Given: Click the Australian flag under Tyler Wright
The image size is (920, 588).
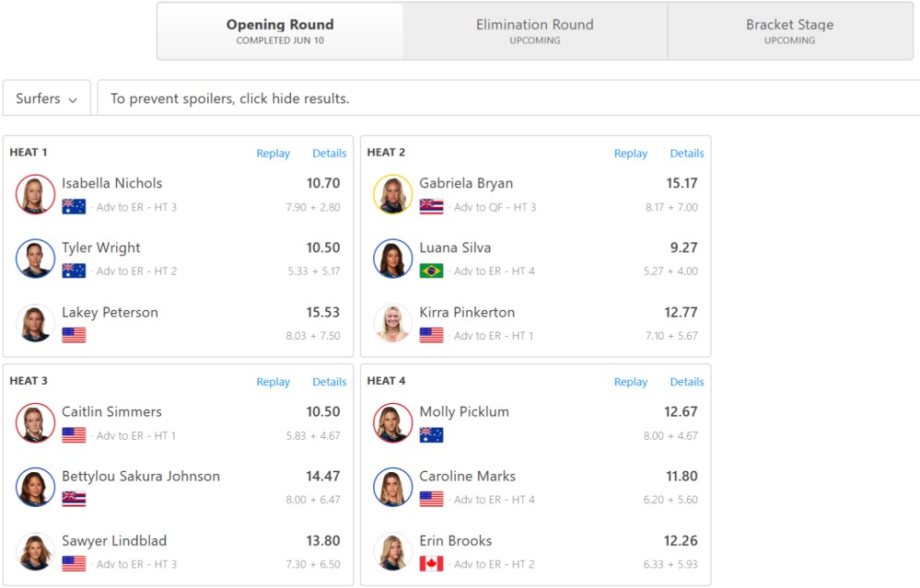Looking at the screenshot, I should [x=74, y=271].
